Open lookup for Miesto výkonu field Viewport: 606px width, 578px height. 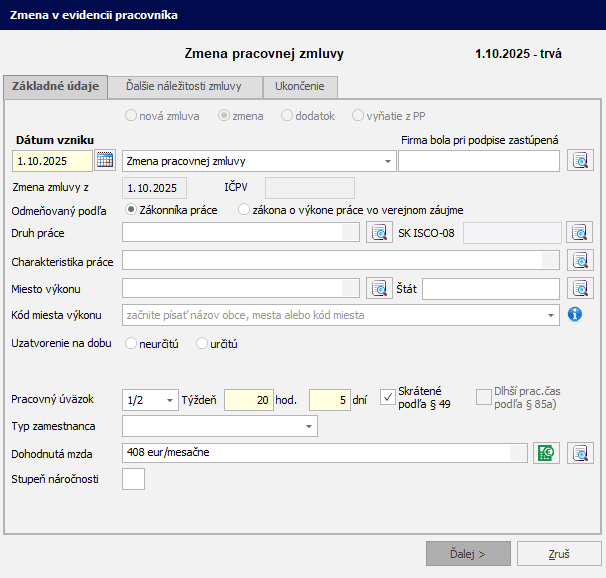click(379, 288)
